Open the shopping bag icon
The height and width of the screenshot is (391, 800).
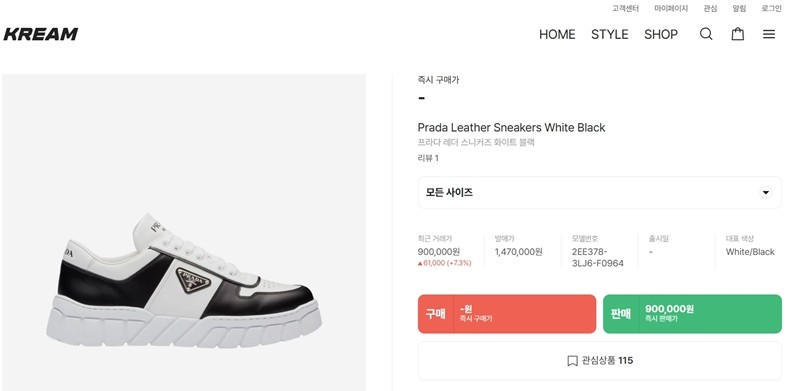point(738,34)
